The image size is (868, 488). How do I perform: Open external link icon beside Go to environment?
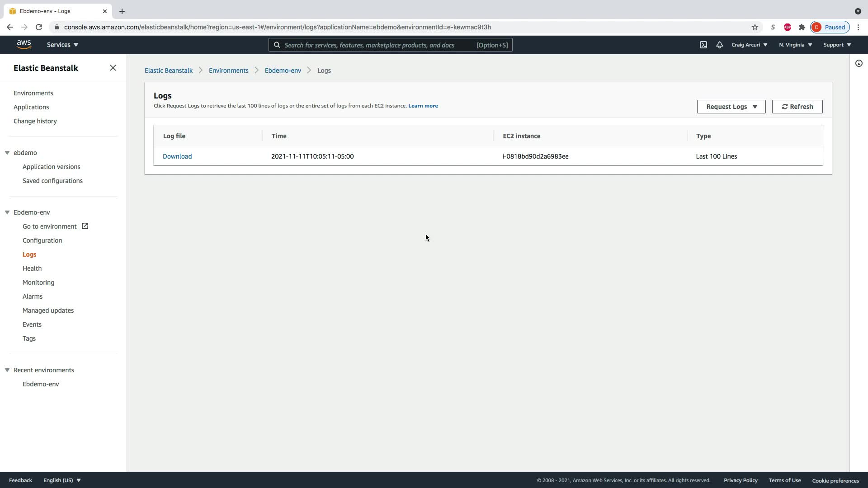point(85,226)
